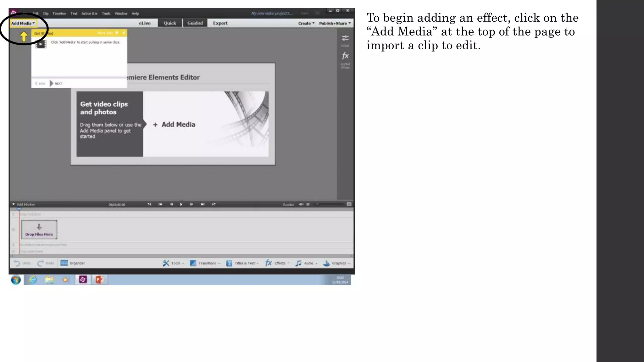
Task: Open the Timeline menu
Action: point(59,14)
